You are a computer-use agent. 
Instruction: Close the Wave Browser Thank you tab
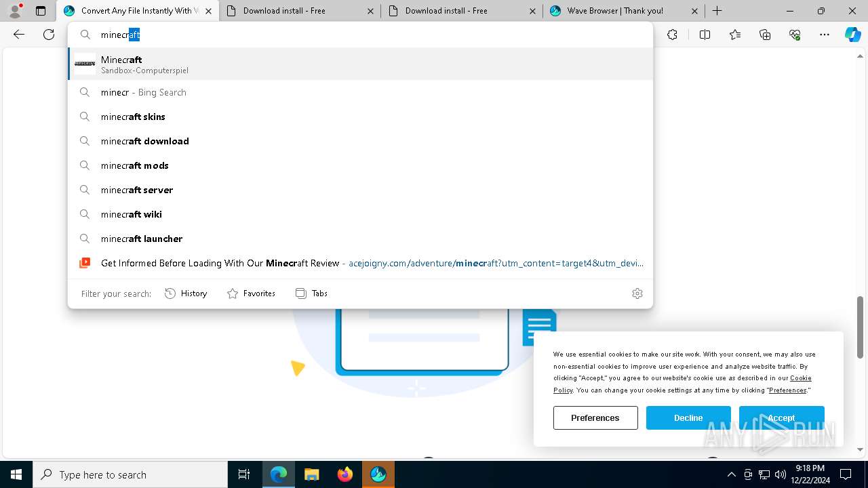pyautogui.click(x=694, y=11)
